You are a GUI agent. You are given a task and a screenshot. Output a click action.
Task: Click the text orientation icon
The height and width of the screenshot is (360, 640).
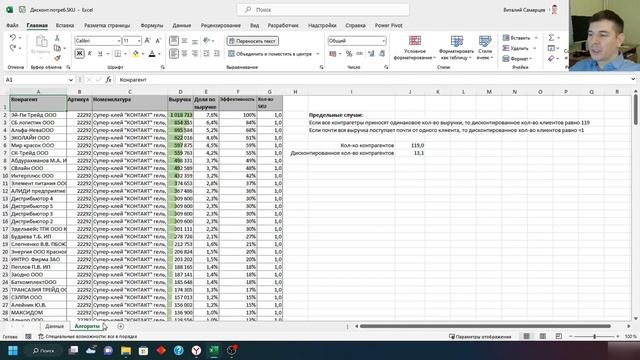point(207,41)
